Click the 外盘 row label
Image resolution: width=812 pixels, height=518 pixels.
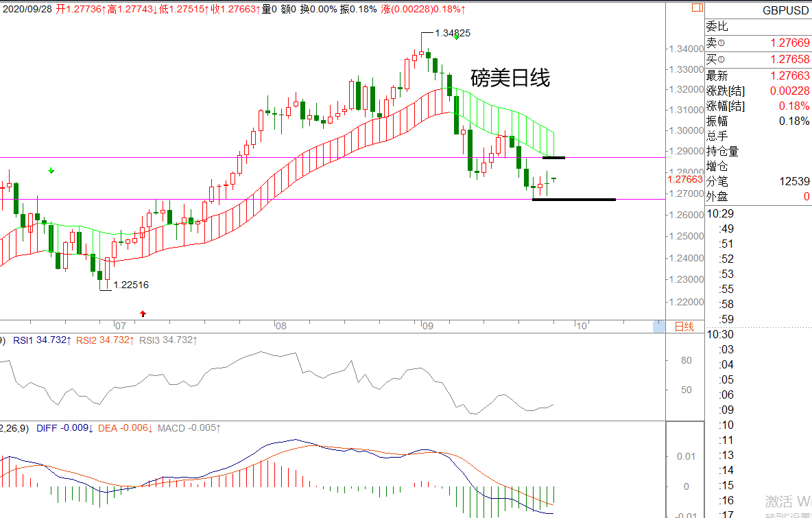point(717,196)
